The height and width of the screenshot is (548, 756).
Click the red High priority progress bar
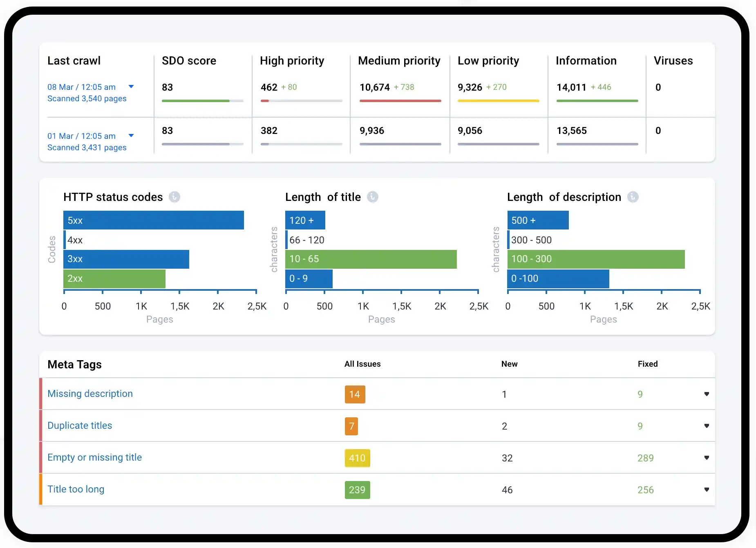point(302,100)
